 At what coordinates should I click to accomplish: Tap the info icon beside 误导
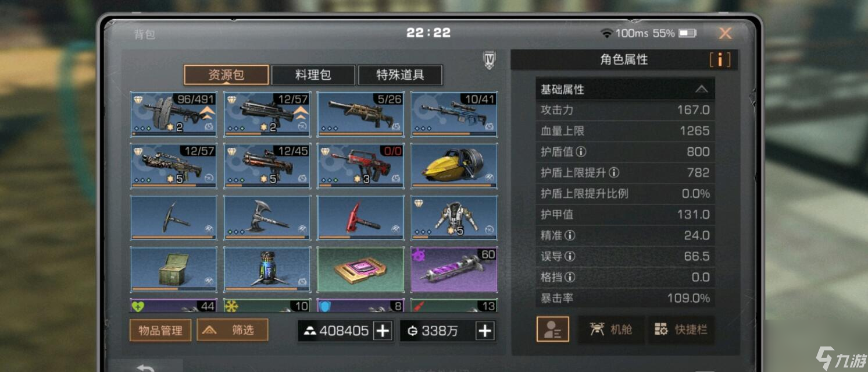[570, 257]
